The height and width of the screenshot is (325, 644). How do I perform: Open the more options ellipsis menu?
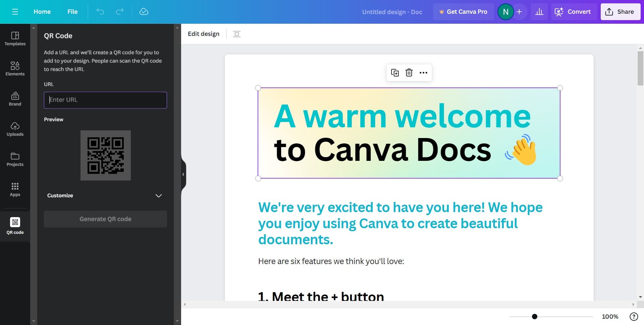coord(423,73)
